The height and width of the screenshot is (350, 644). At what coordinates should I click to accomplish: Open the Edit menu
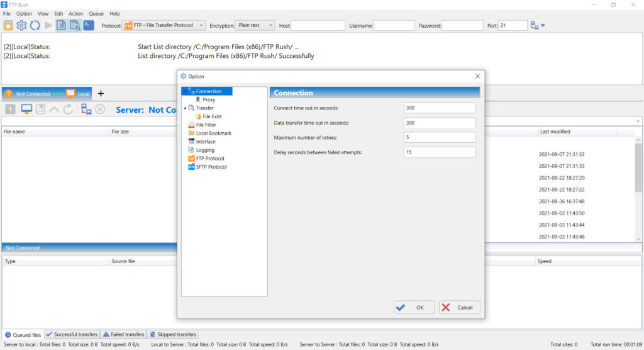58,14
